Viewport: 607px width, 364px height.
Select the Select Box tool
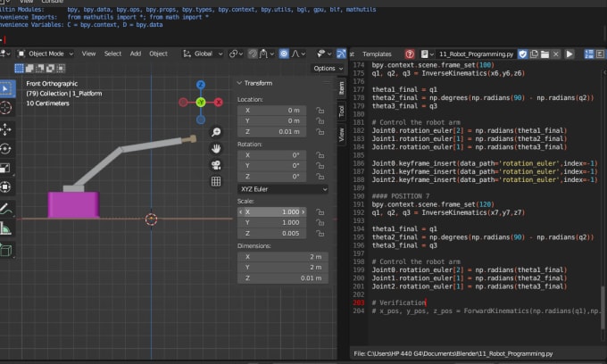6,89
